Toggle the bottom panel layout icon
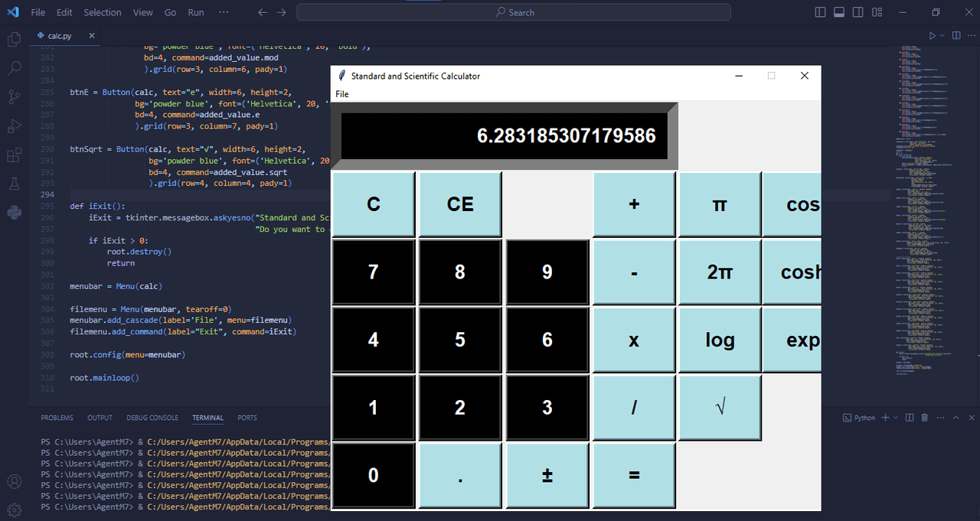 (x=839, y=12)
